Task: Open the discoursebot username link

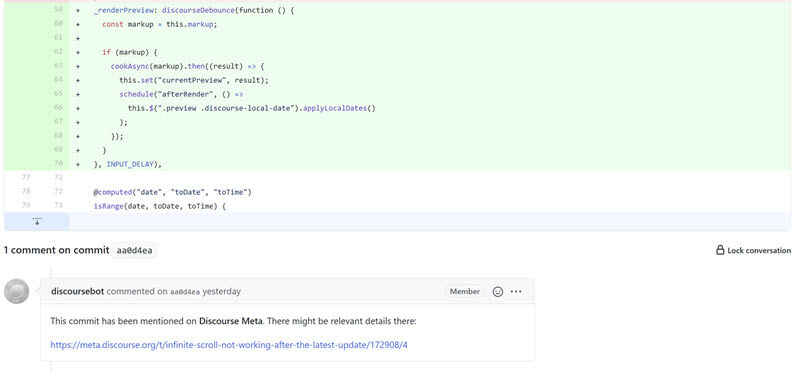Action: click(x=77, y=292)
